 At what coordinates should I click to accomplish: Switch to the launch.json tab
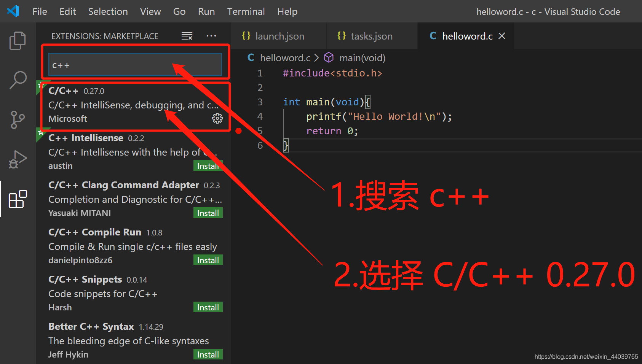pos(279,36)
